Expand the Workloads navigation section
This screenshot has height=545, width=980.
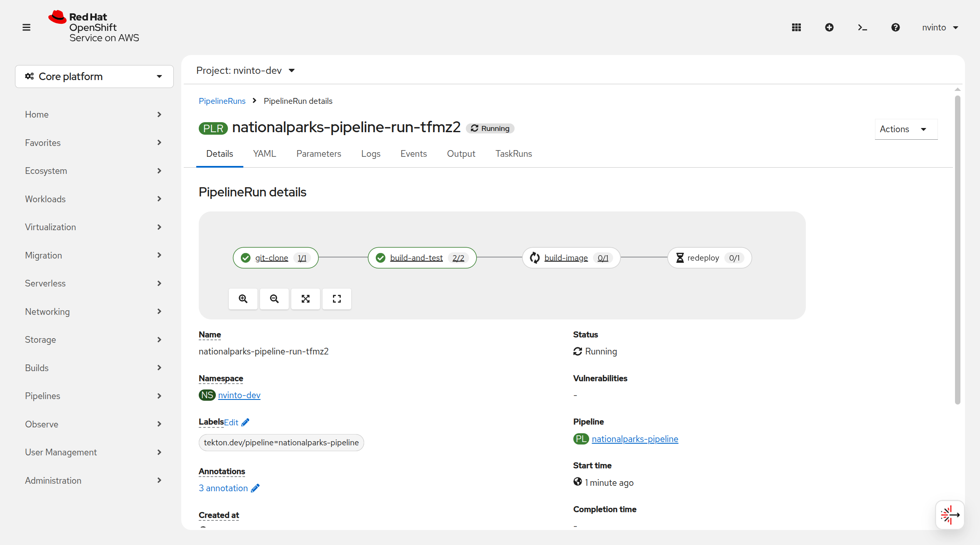pyautogui.click(x=93, y=199)
